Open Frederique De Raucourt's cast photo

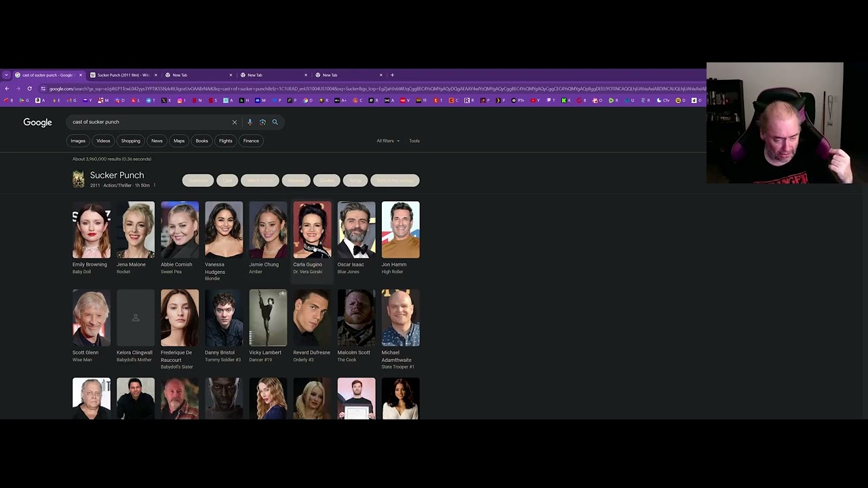tap(180, 318)
